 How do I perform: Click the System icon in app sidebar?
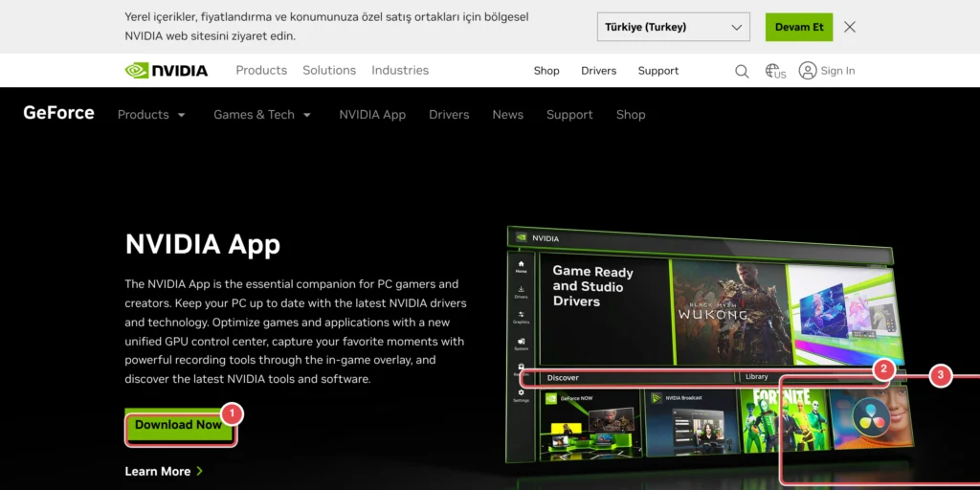pos(521,345)
